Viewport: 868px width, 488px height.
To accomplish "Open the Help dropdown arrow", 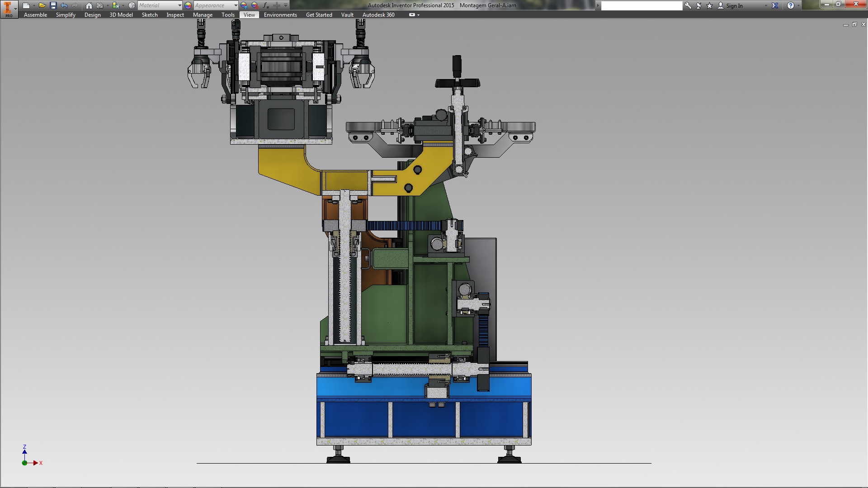I will [799, 5].
